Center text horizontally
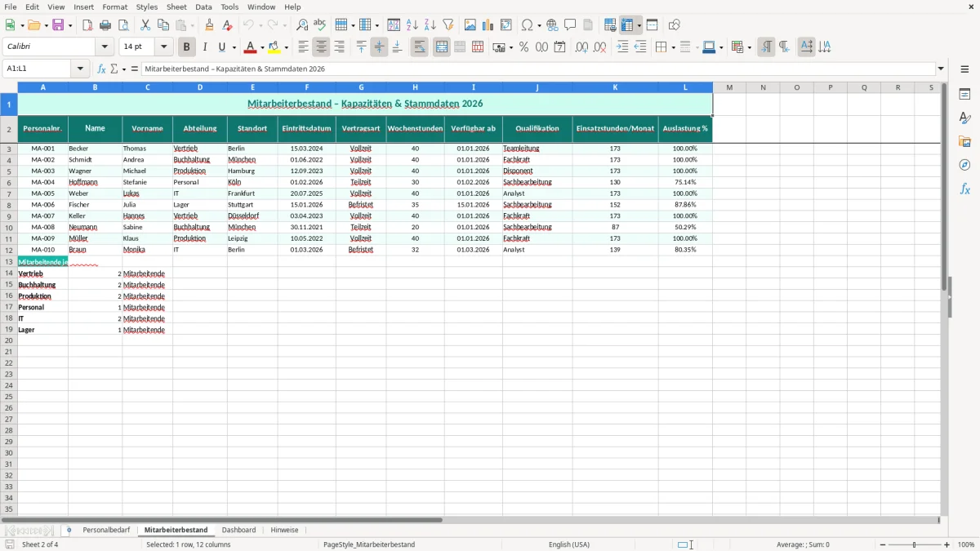The height and width of the screenshot is (551, 980). pos(322,47)
